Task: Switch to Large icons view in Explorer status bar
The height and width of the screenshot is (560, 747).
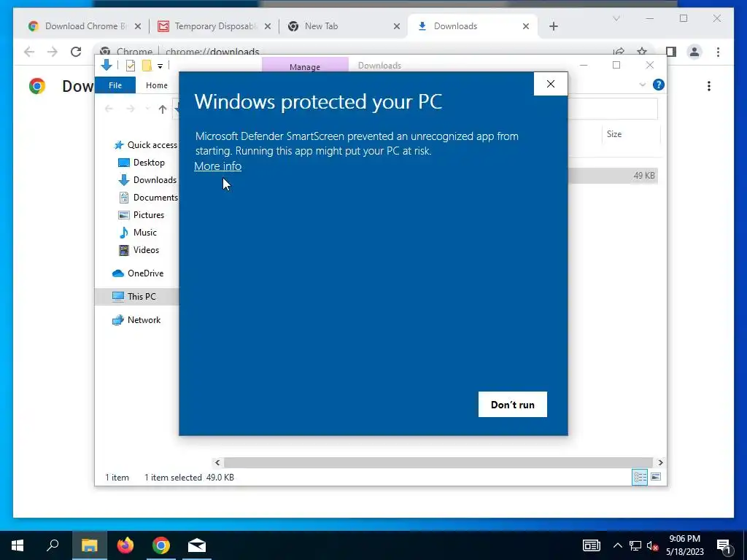Action: [x=656, y=477]
